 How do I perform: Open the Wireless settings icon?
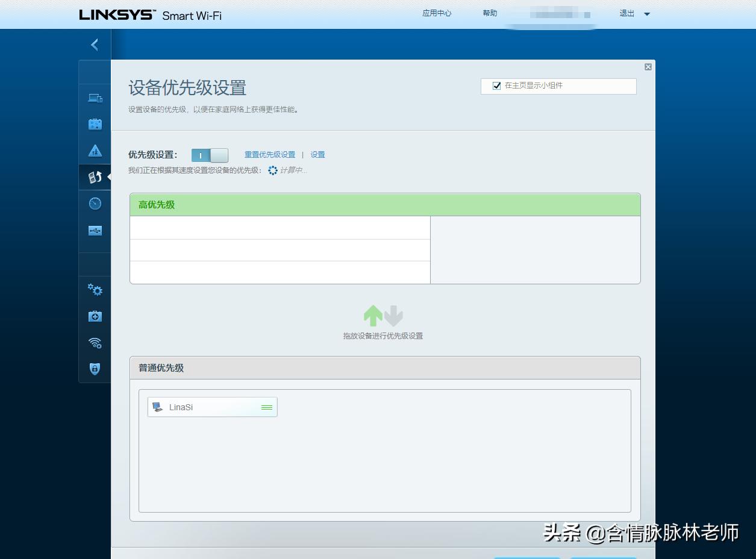click(95, 343)
